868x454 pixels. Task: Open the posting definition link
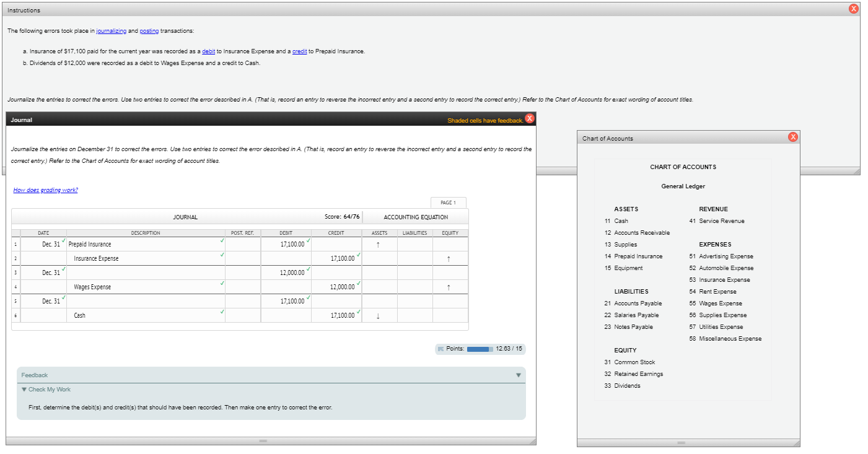click(x=149, y=31)
